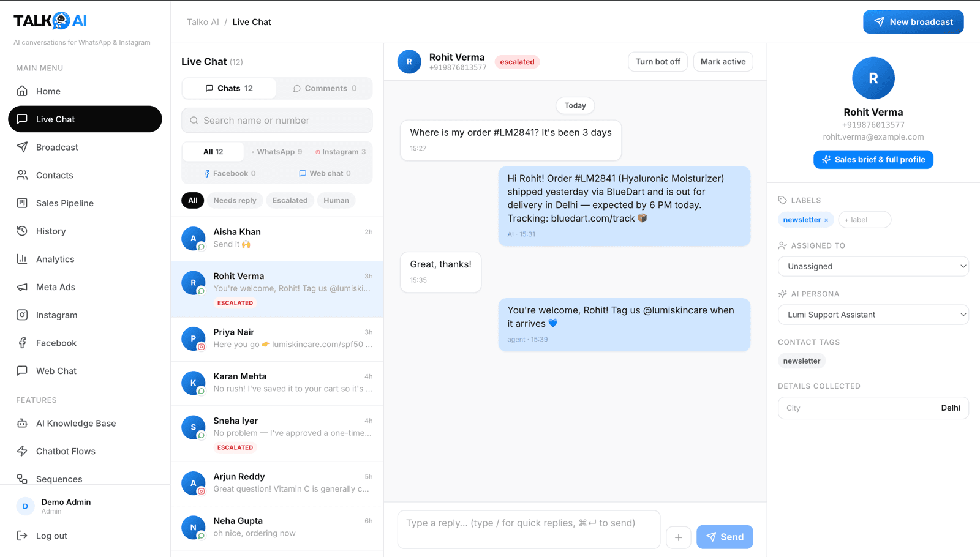Select the All status filter pill
980x557 pixels.
[192, 200]
